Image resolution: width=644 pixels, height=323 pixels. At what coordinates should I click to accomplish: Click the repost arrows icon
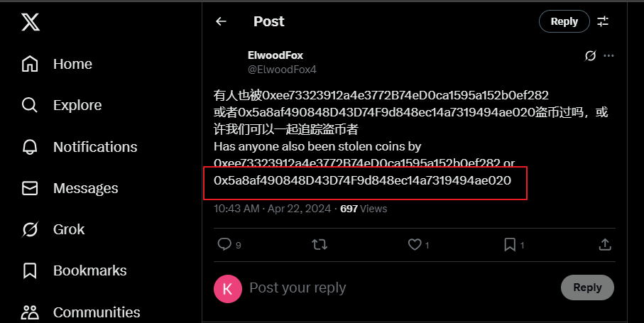320,244
